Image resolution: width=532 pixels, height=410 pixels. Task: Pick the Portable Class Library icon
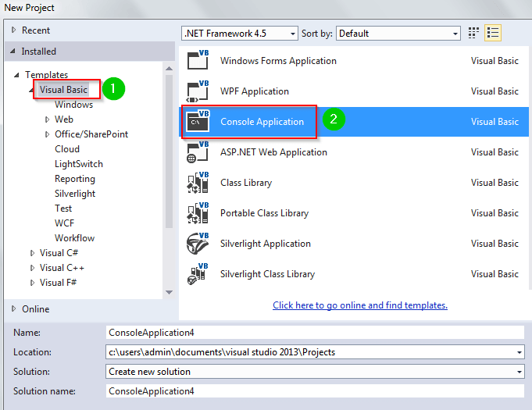point(197,213)
